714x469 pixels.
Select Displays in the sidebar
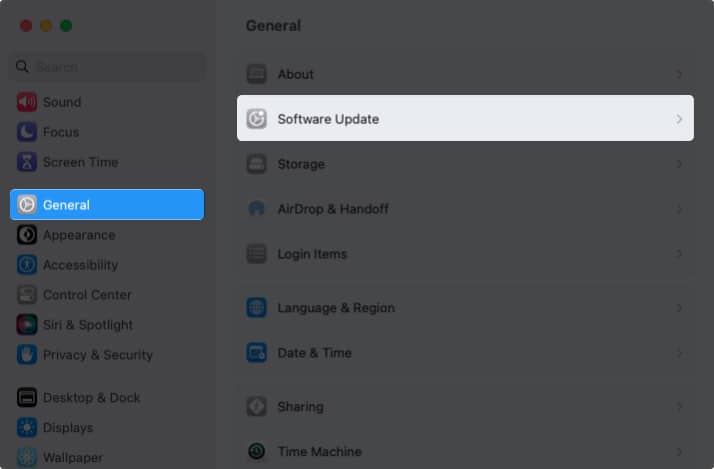coord(107,428)
